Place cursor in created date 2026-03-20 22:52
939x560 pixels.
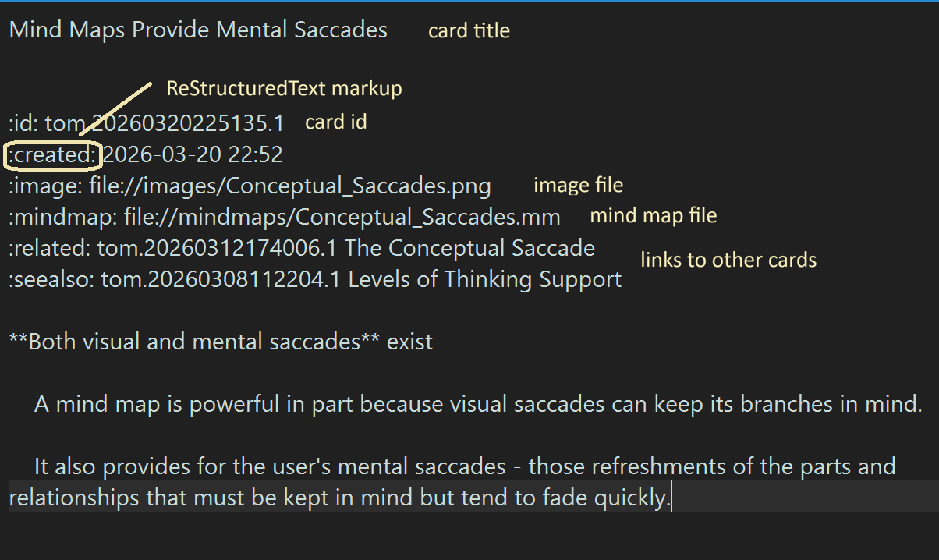(193, 155)
